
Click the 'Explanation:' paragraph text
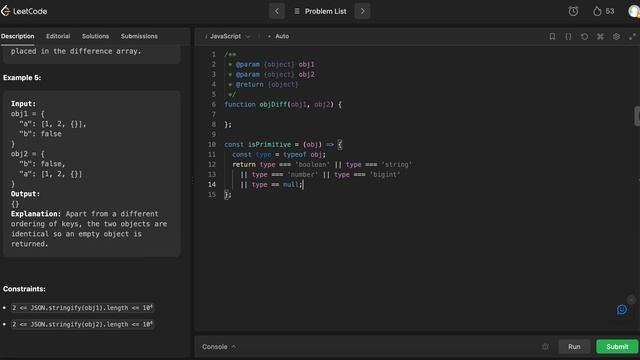click(89, 229)
